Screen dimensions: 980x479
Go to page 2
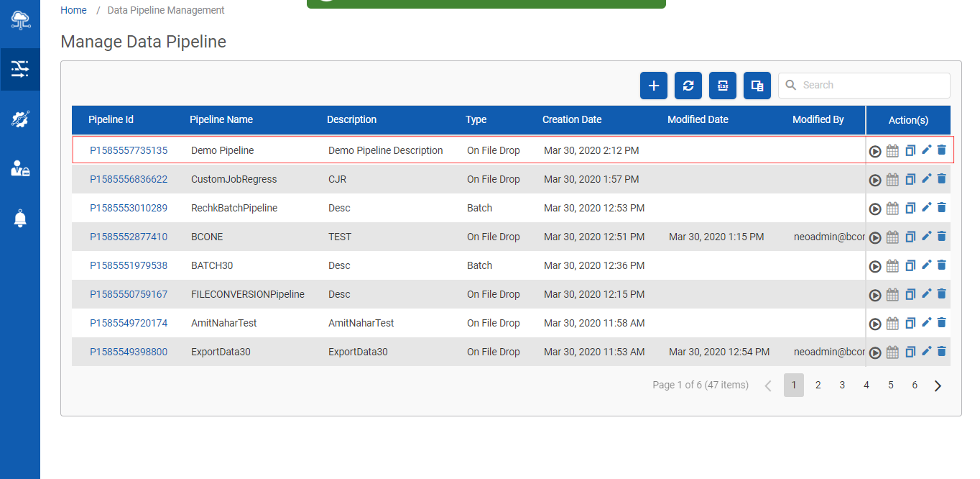818,385
